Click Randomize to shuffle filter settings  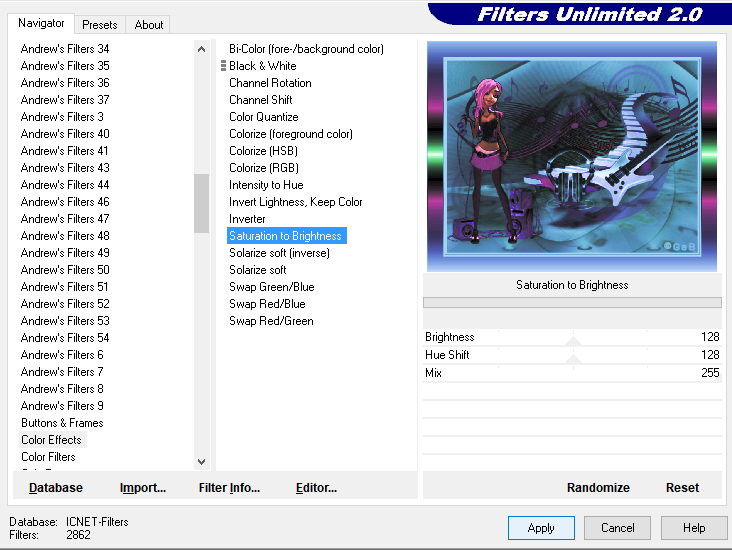[598, 487]
